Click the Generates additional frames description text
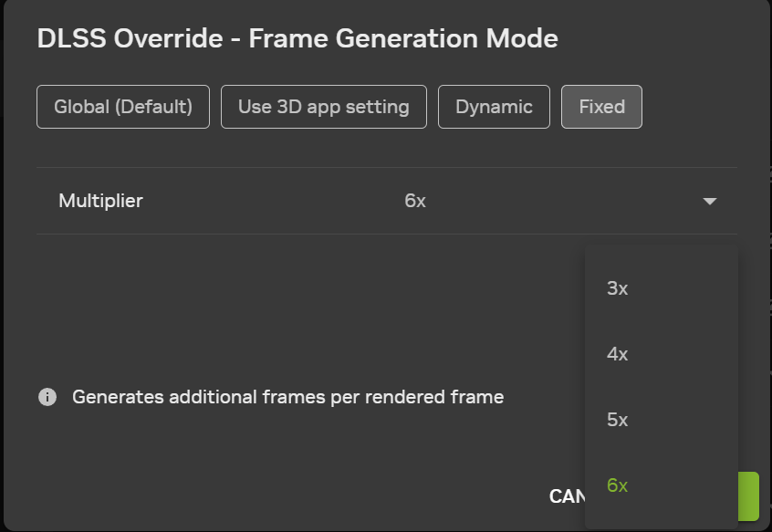The height and width of the screenshot is (532, 772). pyautogui.click(x=288, y=397)
